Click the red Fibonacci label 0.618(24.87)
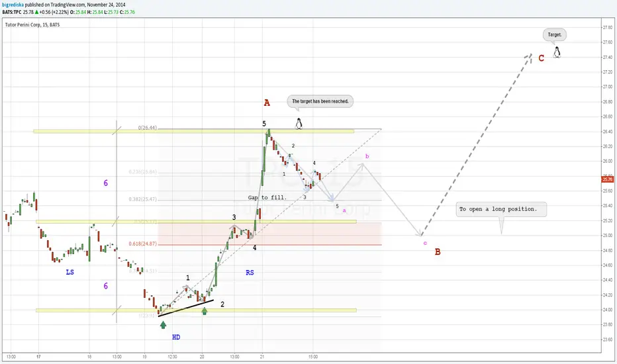 pos(142,244)
